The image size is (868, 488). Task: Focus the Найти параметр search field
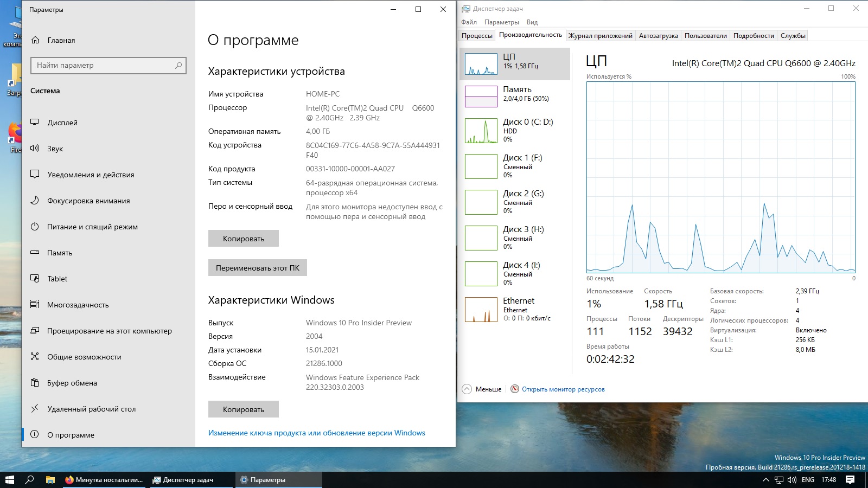pos(108,65)
